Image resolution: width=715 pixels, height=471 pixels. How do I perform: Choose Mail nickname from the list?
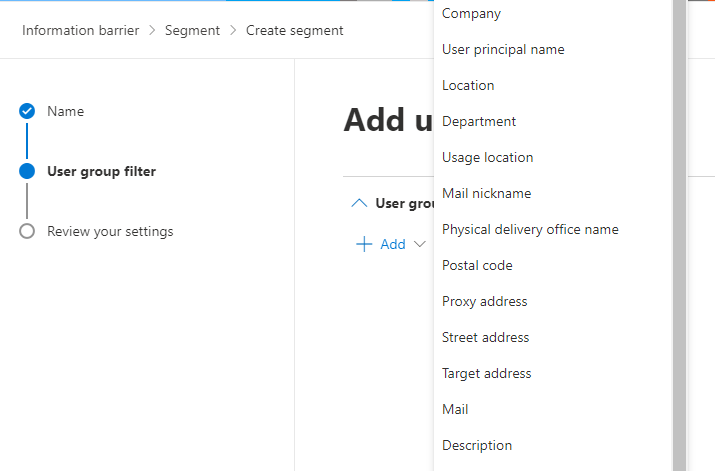(x=486, y=193)
